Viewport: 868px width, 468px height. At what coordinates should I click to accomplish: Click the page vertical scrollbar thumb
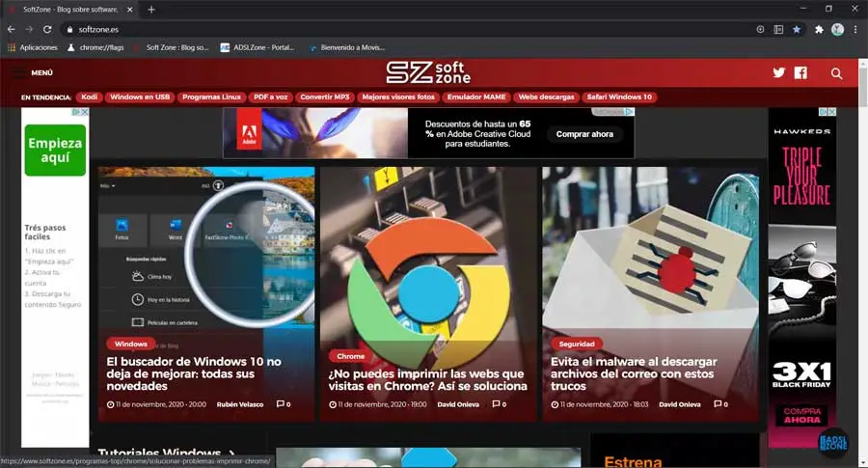point(862,86)
